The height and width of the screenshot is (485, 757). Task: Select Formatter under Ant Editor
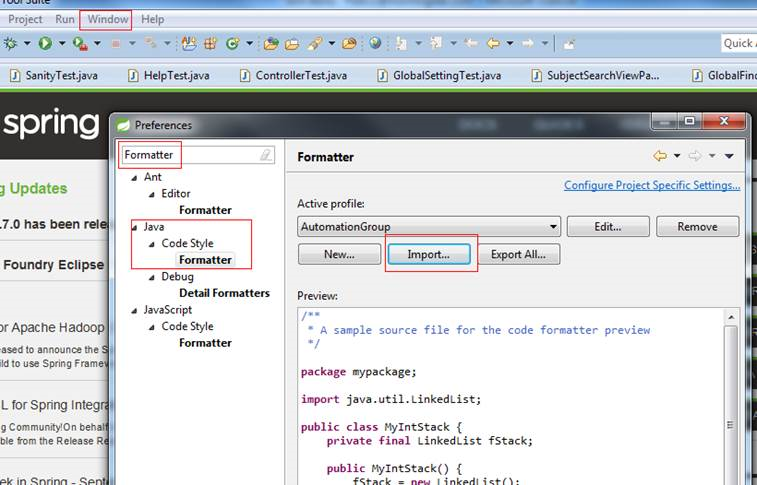click(x=205, y=210)
